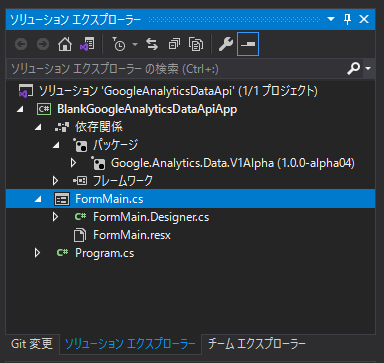
Task: Click the package icon beside パッケージ
Action: [x=80, y=145]
